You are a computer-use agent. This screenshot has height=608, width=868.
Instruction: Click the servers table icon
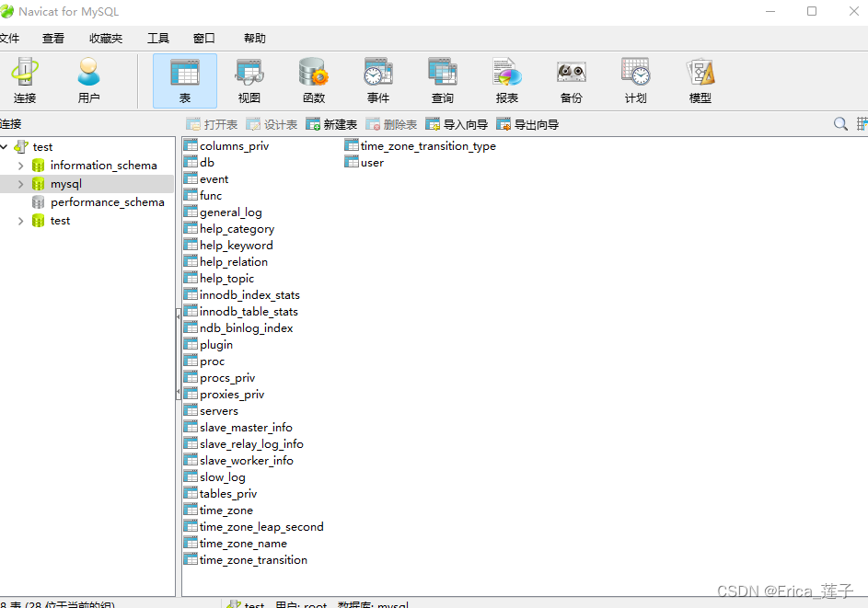[x=191, y=410]
